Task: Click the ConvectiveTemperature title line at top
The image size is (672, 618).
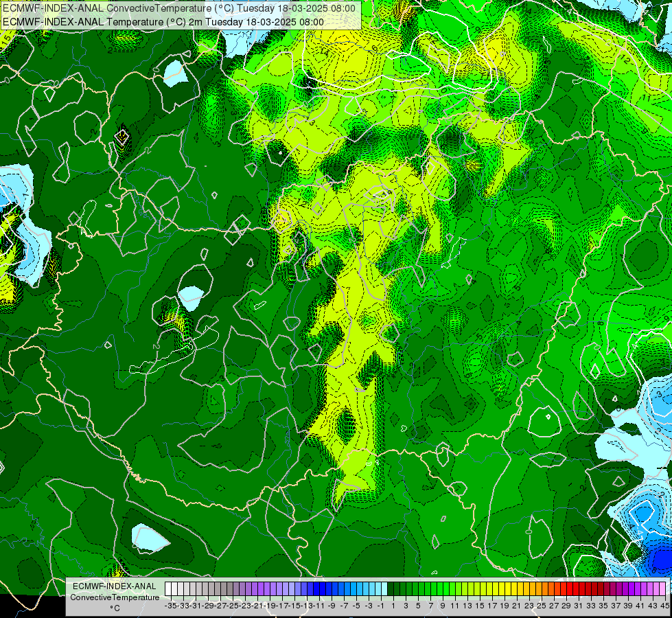Action: point(178,8)
